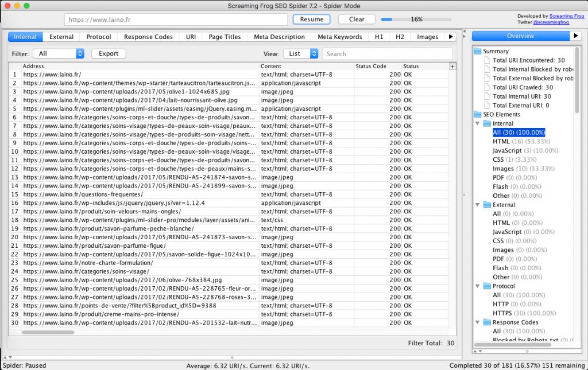Open the Protocol tab
Screen dimensions: 588x370
click(x=99, y=37)
